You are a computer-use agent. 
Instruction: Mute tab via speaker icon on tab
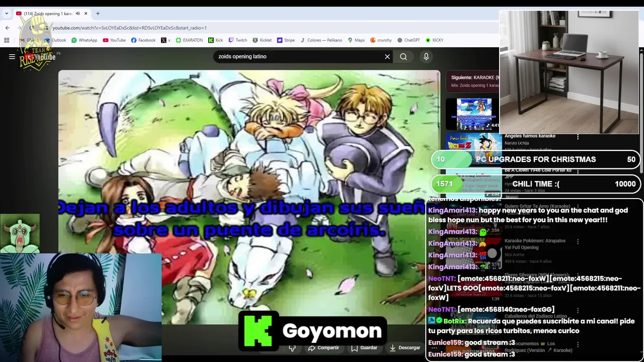(77, 14)
